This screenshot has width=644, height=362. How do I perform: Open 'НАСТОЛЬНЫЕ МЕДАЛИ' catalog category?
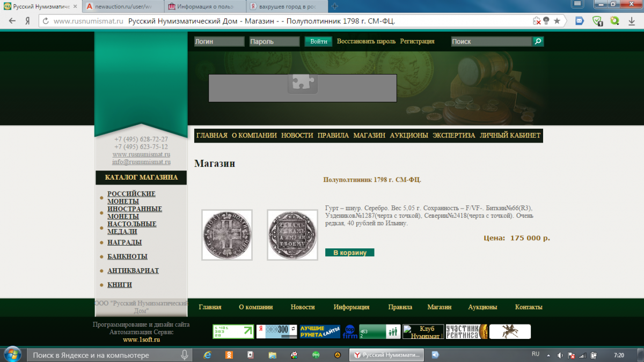(x=132, y=227)
